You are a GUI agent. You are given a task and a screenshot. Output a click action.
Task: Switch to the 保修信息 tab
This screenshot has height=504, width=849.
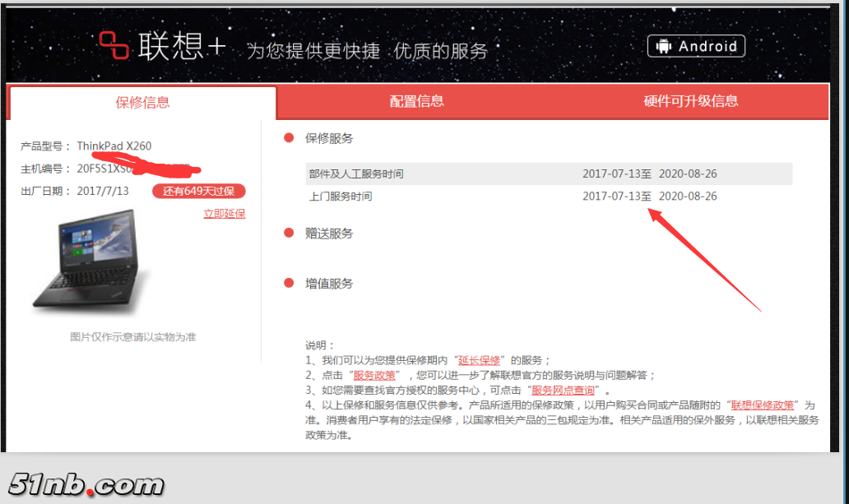click(142, 103)
